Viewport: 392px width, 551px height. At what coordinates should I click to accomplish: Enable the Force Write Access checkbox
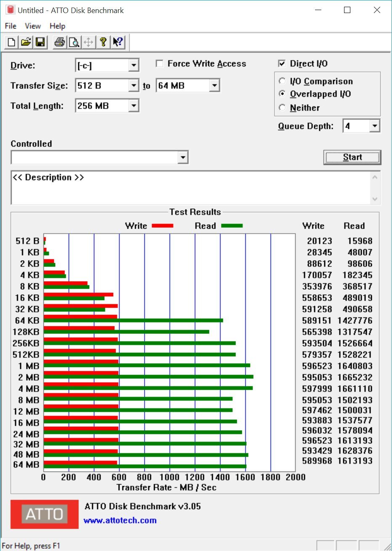[159, 64]
